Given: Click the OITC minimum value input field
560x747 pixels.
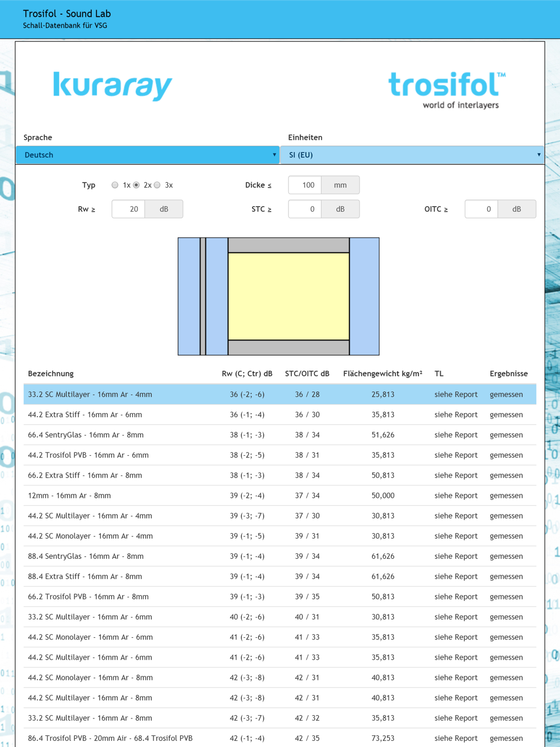Looking at the screenshot, I should pos(482,209).
